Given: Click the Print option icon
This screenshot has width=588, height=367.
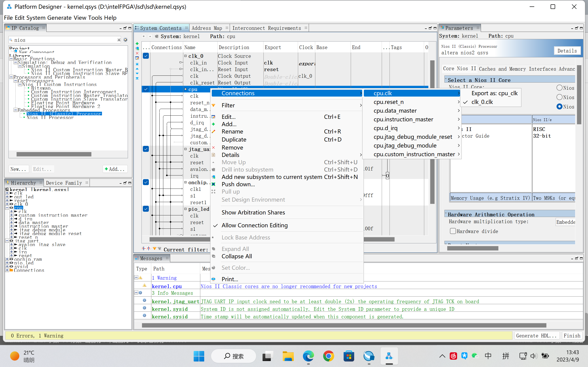Looking at the screenshot, I should [x=214, y=279].
